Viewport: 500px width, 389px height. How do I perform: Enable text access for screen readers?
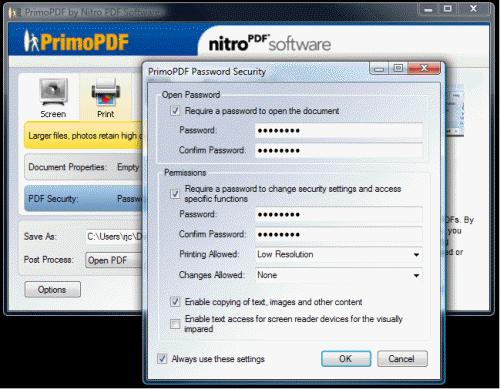click(x=175, y=324)
